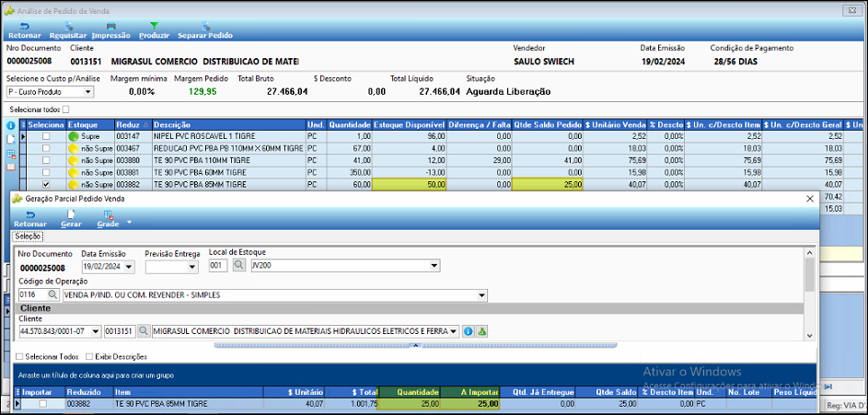Click the grid options icon left of Seleciona header

click(x=23, y=125)
